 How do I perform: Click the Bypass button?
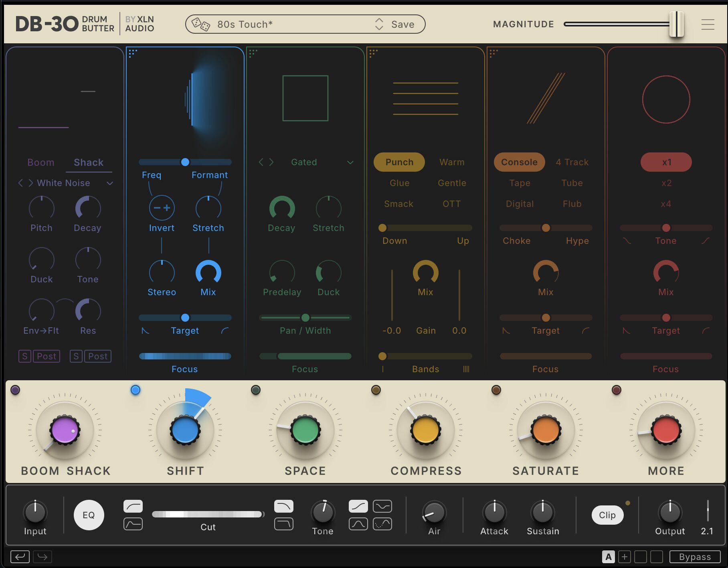(695, 557)
